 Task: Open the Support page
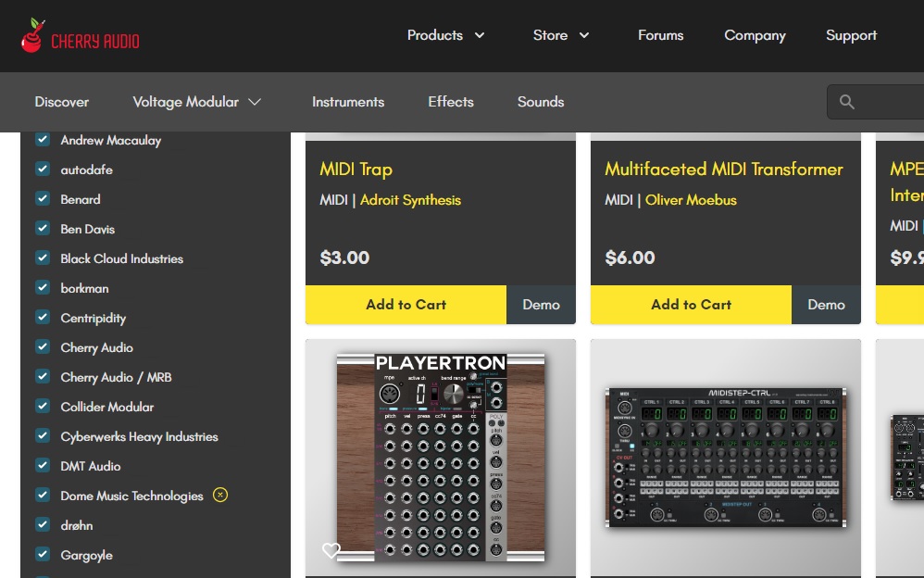[x=852, y=35]
